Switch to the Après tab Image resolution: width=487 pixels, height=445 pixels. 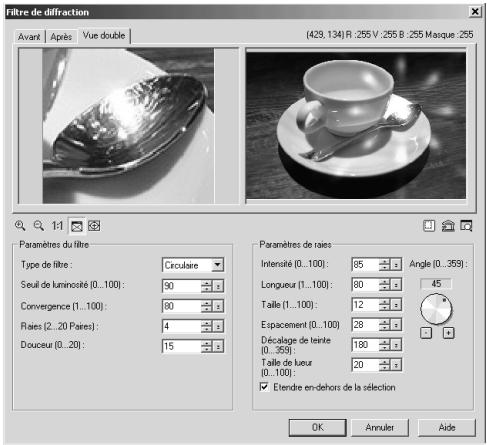(x=61, y=37)
